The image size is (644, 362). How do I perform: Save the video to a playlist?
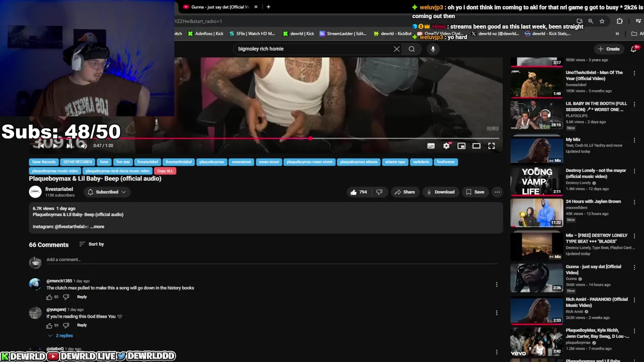(475, 192)
